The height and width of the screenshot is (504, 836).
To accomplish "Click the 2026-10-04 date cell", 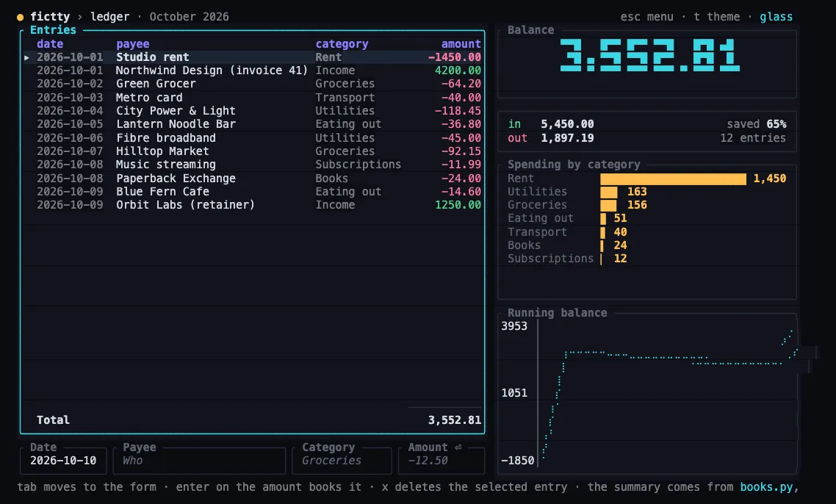I will [x=70, y=111].
